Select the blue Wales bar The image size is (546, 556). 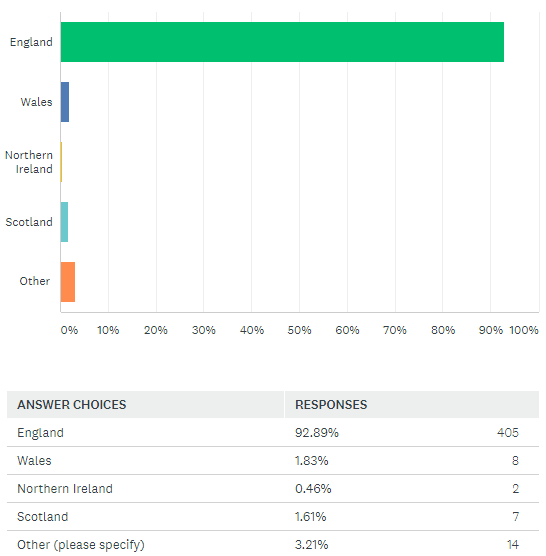[65, 102]
